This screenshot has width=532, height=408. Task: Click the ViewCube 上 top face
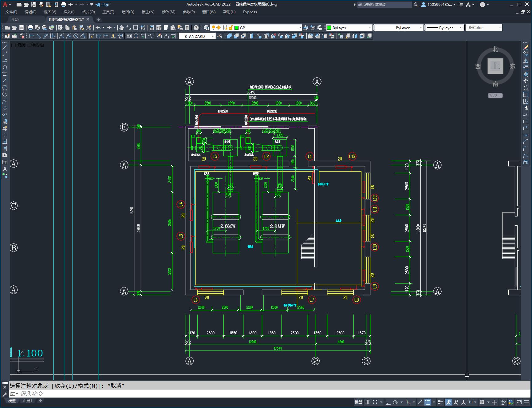[x=495, y=66]
